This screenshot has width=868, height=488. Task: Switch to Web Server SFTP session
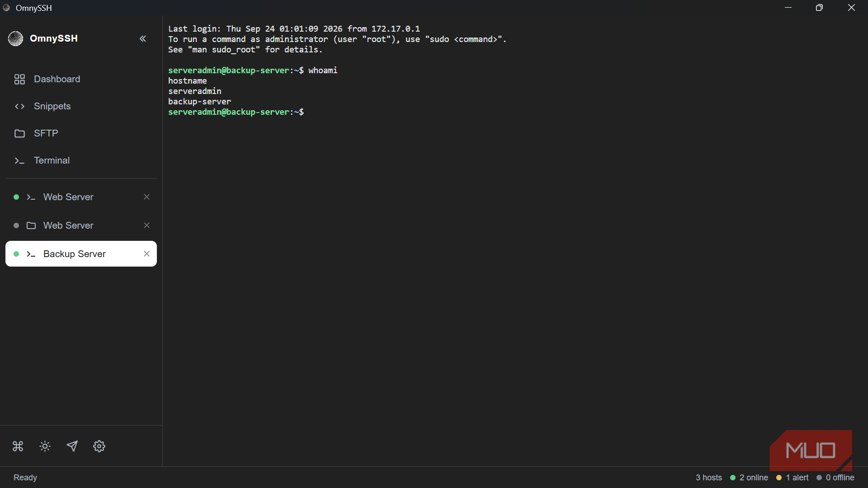pos(81,225)
